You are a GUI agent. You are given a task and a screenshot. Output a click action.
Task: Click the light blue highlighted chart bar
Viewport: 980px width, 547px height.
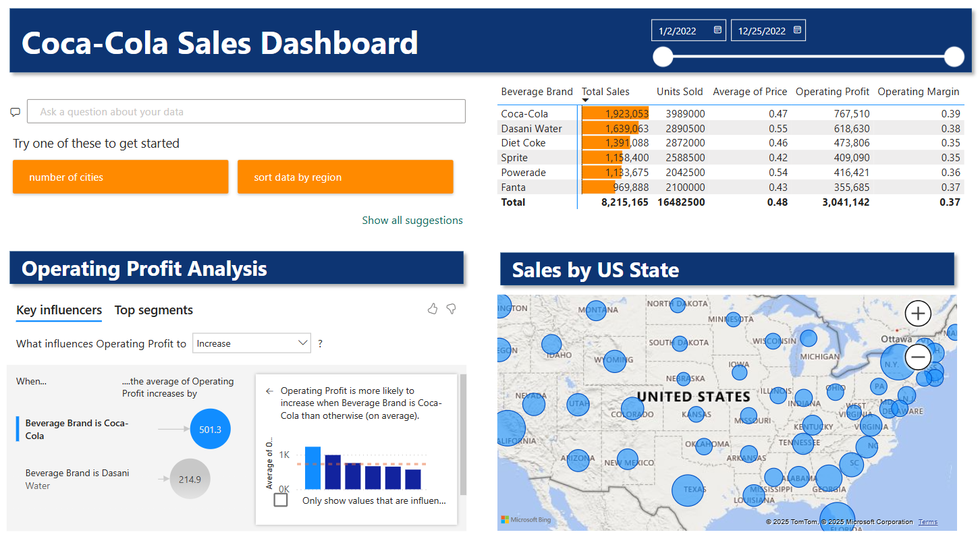(x=313, y=467)
